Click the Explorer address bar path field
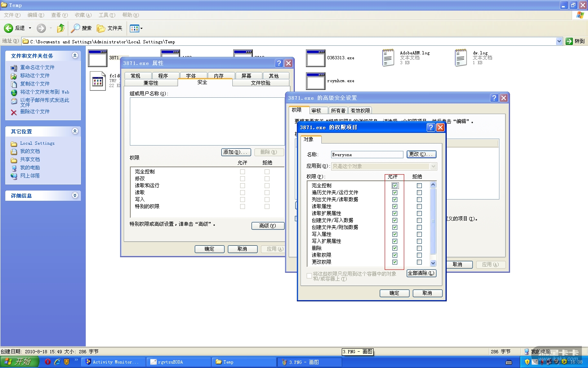The image size is (588, 368). coord(292,41)
